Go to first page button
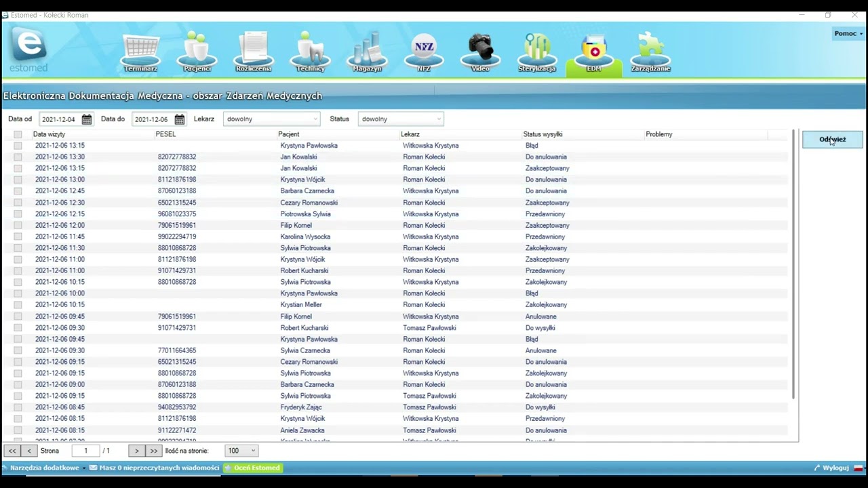This screenshot has width=868, height=488. [x=12, y=451]
